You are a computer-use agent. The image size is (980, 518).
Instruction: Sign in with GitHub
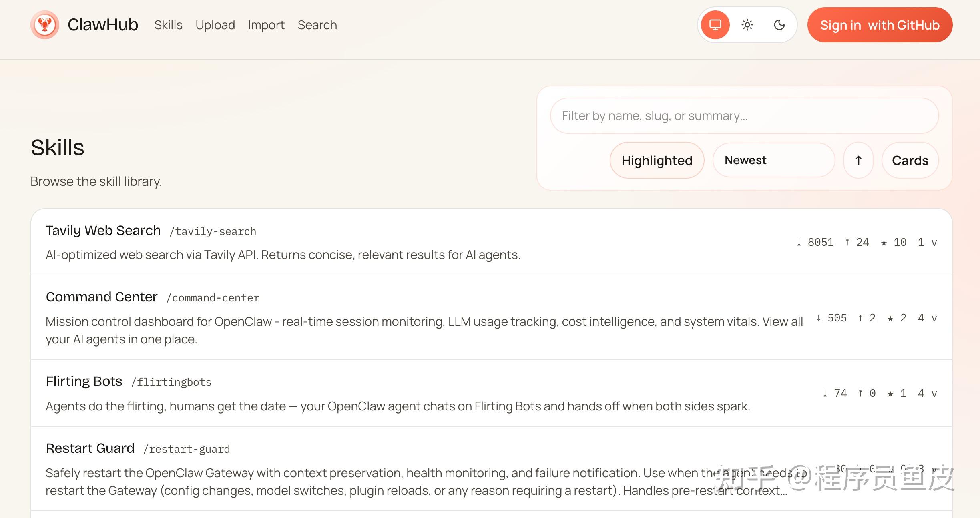[x=880, y=25]
